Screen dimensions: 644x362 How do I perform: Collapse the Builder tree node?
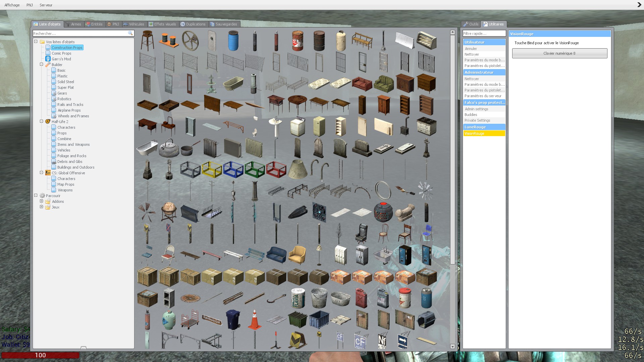42,64
